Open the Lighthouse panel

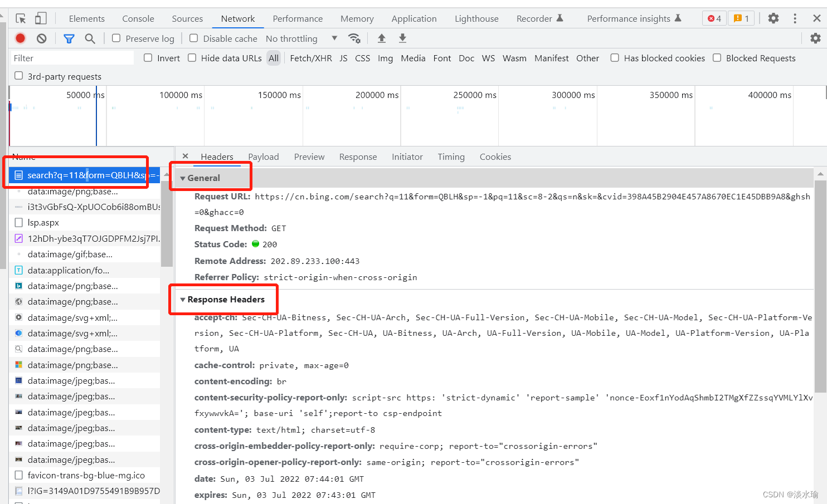click(476, 18)
